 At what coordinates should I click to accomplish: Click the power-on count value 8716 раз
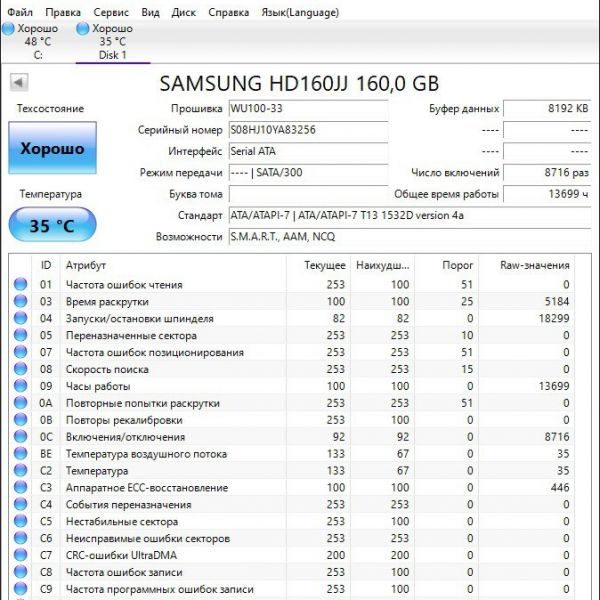547,173
